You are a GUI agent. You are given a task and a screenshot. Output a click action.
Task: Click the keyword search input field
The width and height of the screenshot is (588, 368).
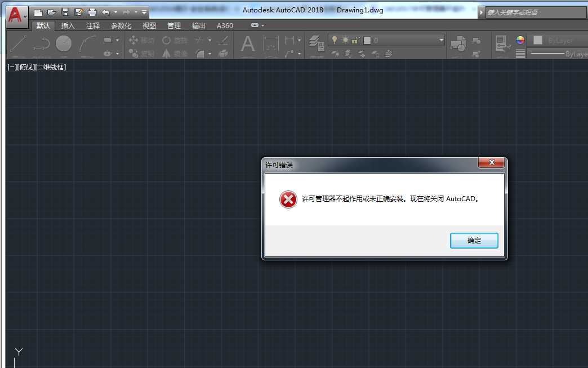pos(537,12)
